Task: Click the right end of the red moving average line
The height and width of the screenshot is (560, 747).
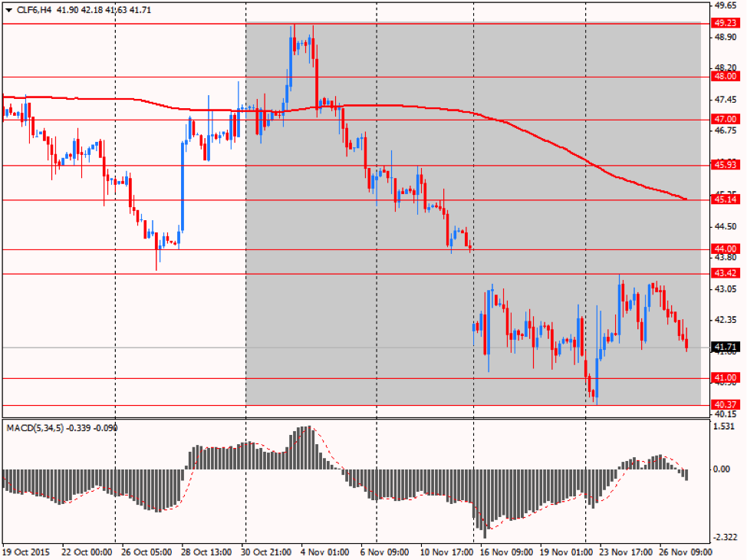Action: 685,199
